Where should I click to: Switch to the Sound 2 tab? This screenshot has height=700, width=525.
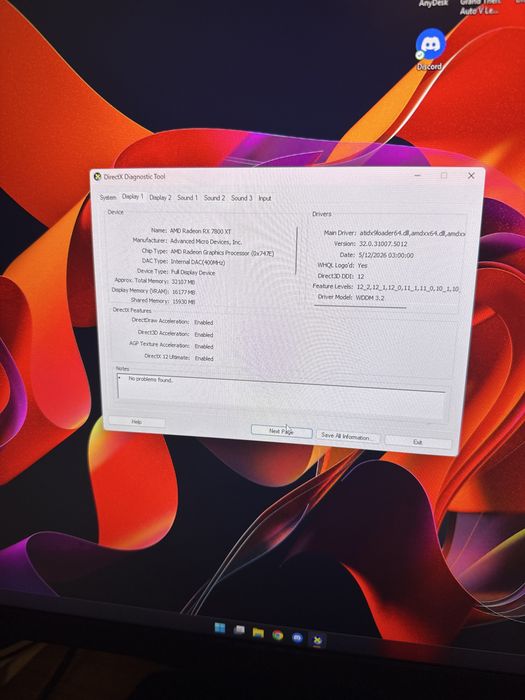tap(214, 198)
